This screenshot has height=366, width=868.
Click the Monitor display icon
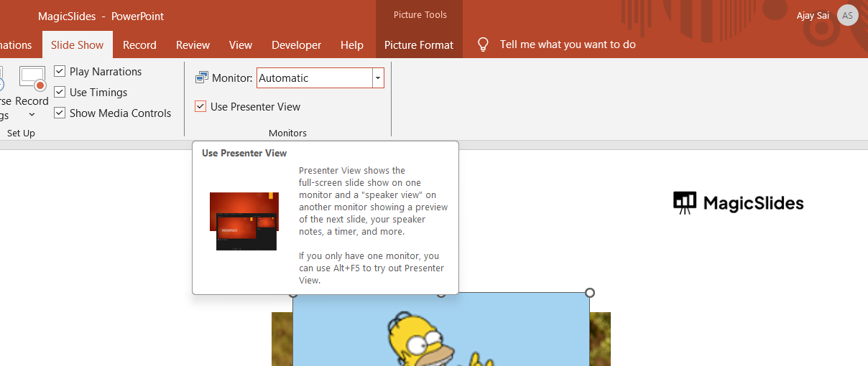coord(202,78)
